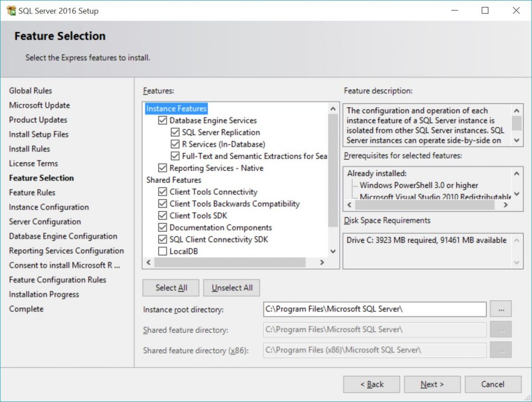This screenshot has height=402, width=532.
Task: Uncheck R Services (In-Database)
Action: (x=176, y=144)
